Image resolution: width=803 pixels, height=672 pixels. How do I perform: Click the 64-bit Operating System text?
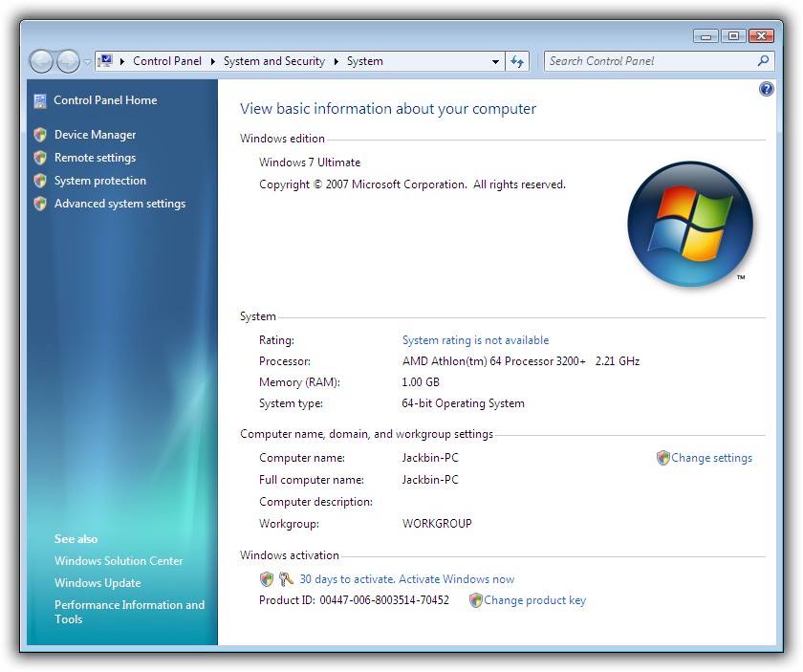point(463,403)
